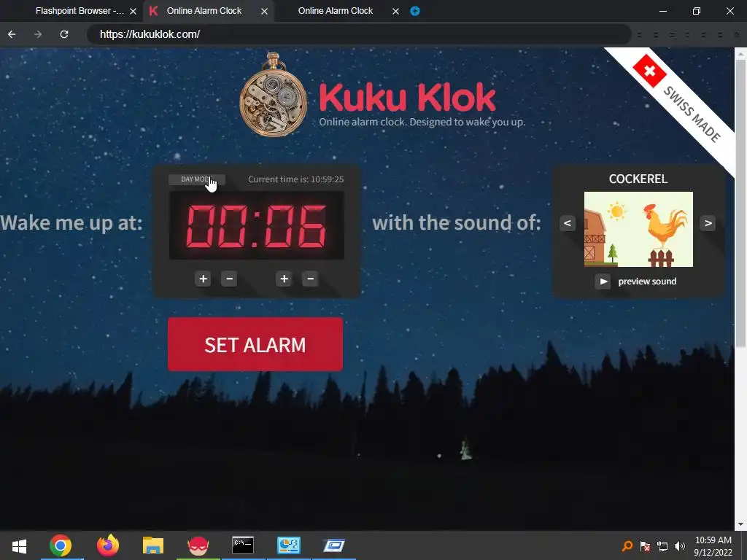This screenshot has height=560, width=747.
Task: Click the scrollbar down arrow
Action: 740,524
